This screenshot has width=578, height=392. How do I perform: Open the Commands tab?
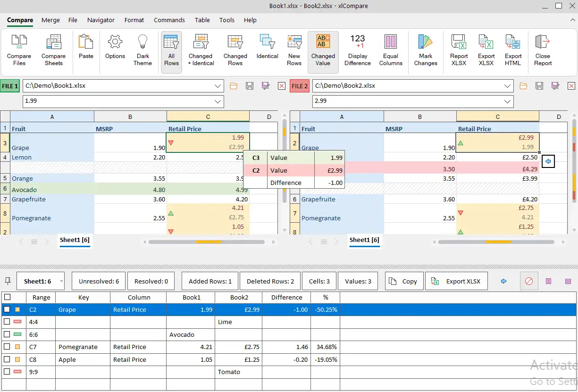pyautogui.click(x=169, y=20)
